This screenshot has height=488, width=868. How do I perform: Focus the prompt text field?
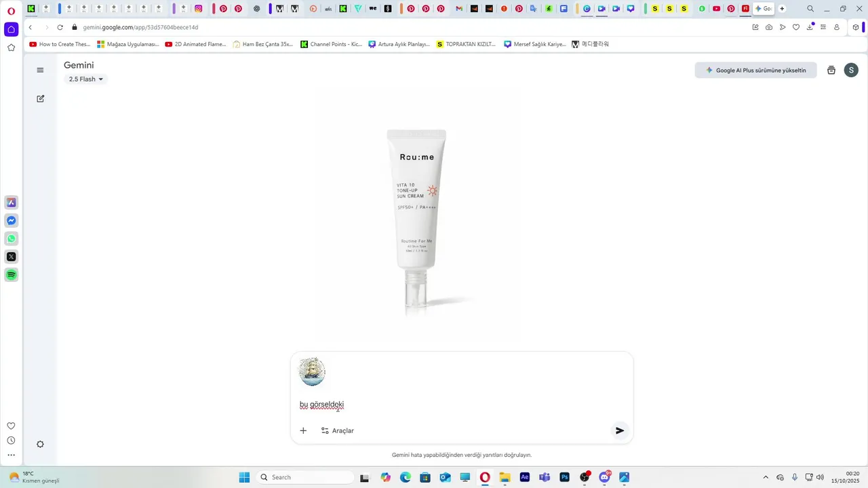point(461,405)
